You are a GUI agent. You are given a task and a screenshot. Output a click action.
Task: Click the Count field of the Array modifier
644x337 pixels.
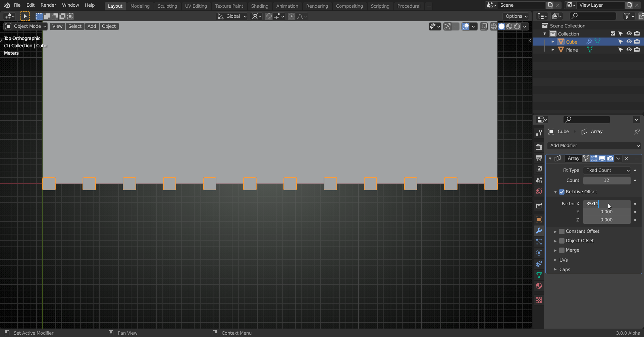tap(606, 180)
